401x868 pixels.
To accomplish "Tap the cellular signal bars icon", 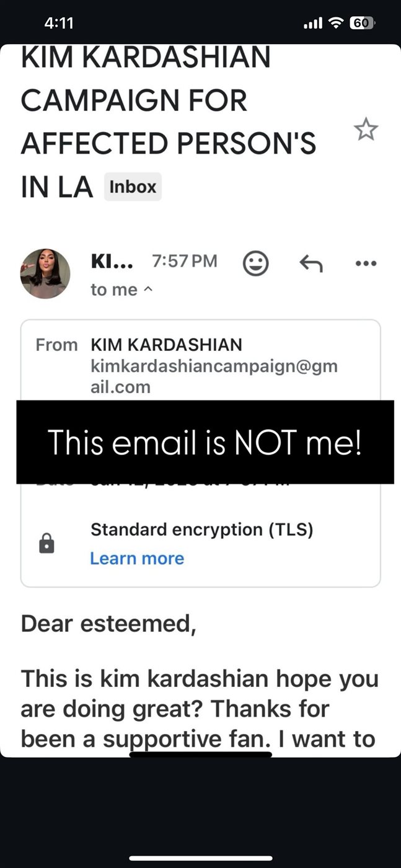I will point(314,24).
